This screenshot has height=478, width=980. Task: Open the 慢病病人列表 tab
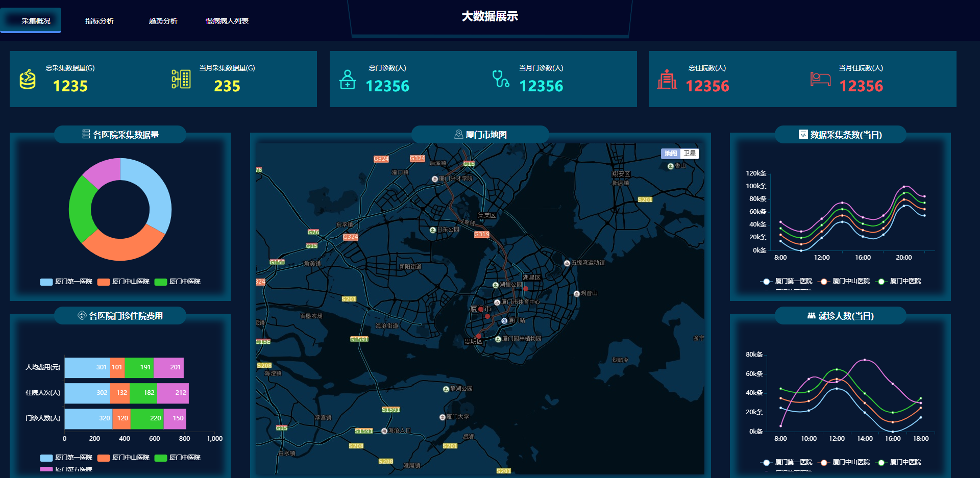(227, 21)
